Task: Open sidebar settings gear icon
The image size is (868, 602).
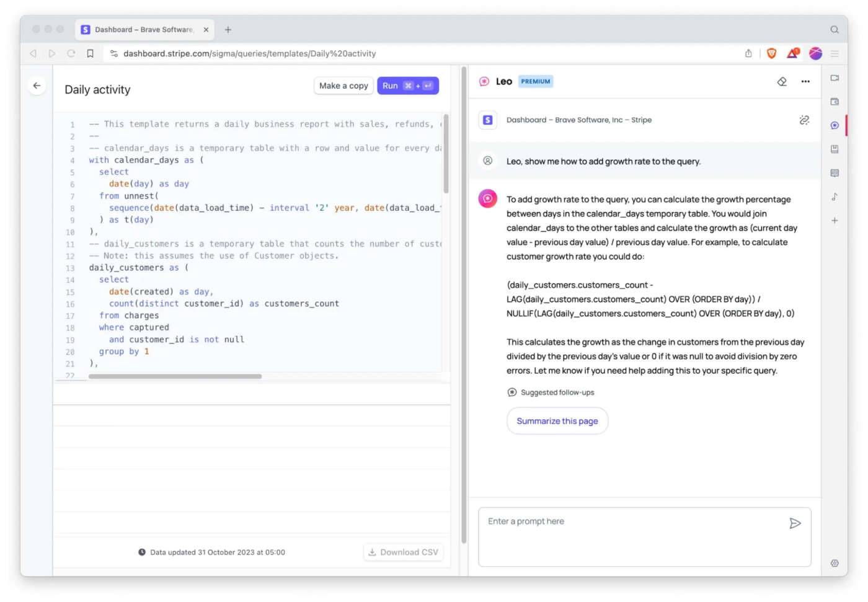Action: 835,563
